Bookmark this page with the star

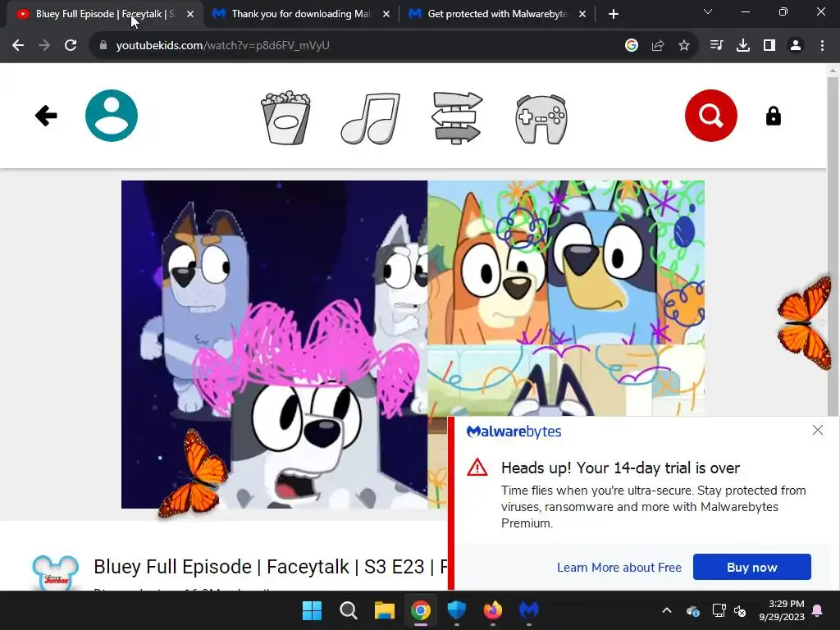(x=684, y=46)
